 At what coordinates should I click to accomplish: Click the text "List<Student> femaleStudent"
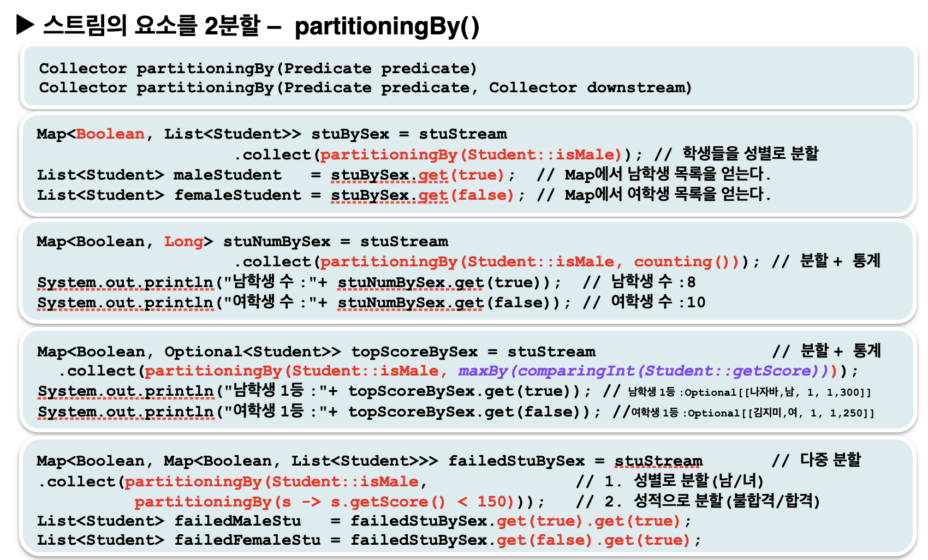click(x=169, y=195)
